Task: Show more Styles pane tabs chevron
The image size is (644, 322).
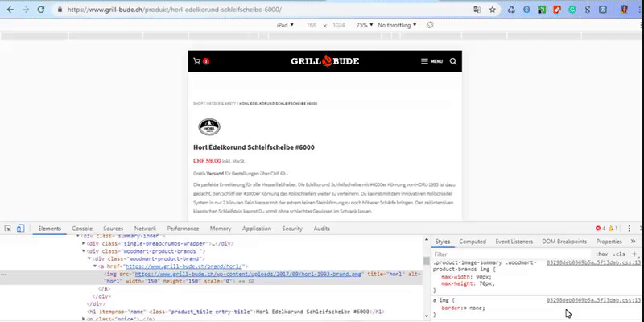Action: click(633, 241)
